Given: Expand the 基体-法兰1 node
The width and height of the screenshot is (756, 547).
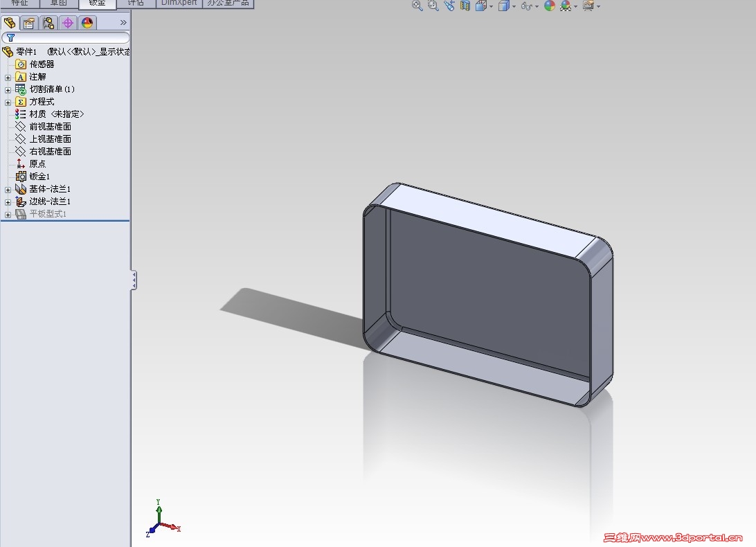Looking at the screenshot, I should (8, 190).
